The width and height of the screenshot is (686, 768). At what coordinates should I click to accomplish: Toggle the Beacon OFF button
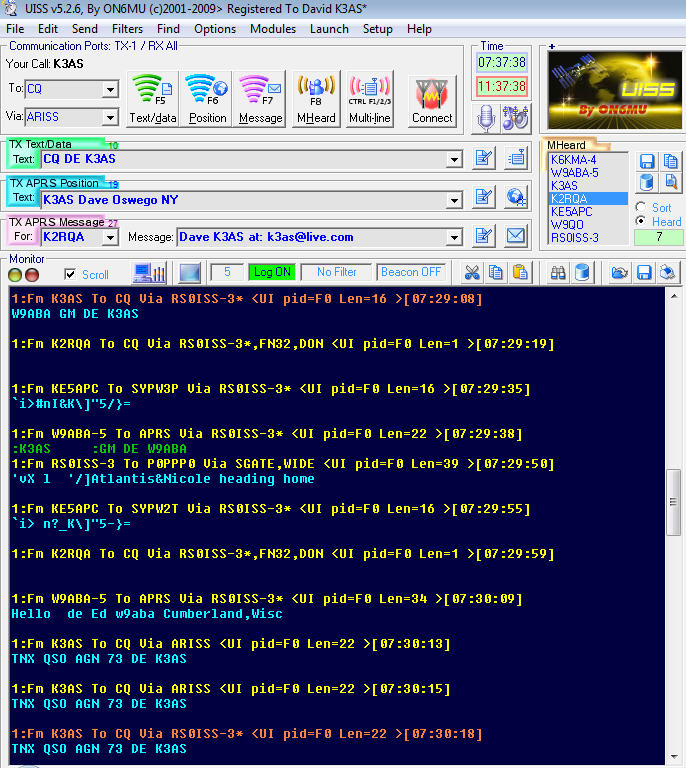411,272
